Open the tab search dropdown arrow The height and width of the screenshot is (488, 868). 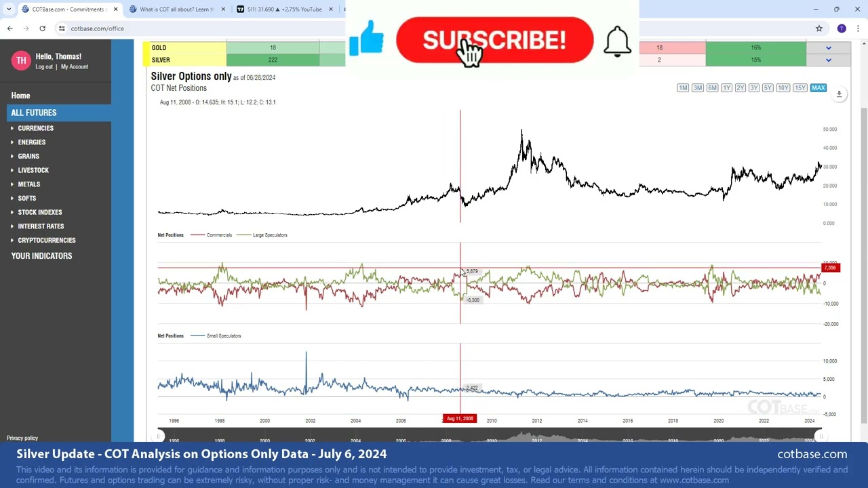(x=9, y=9)
